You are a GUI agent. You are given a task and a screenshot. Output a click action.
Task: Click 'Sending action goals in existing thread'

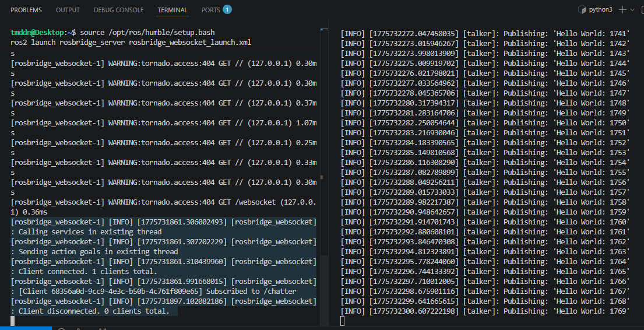pyautogui.click(x=98, y=251)
